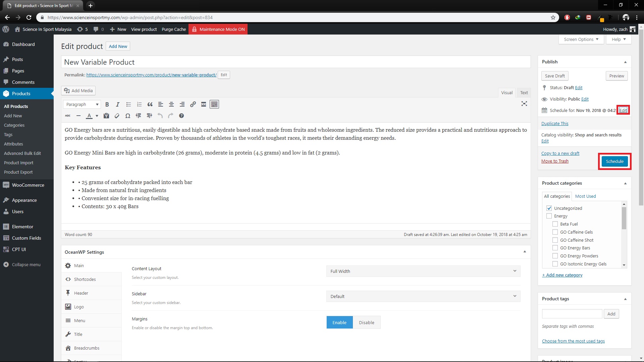Screen dimensions: 644x362
Task: Check the GO Isotonic Energy Gels category
Action: [555, 264]
